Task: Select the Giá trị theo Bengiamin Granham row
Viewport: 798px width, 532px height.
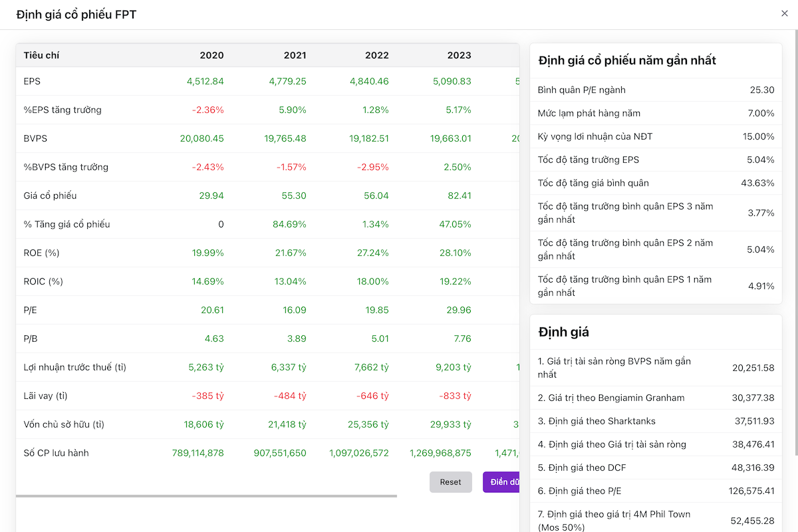Action: coord(655,398)
